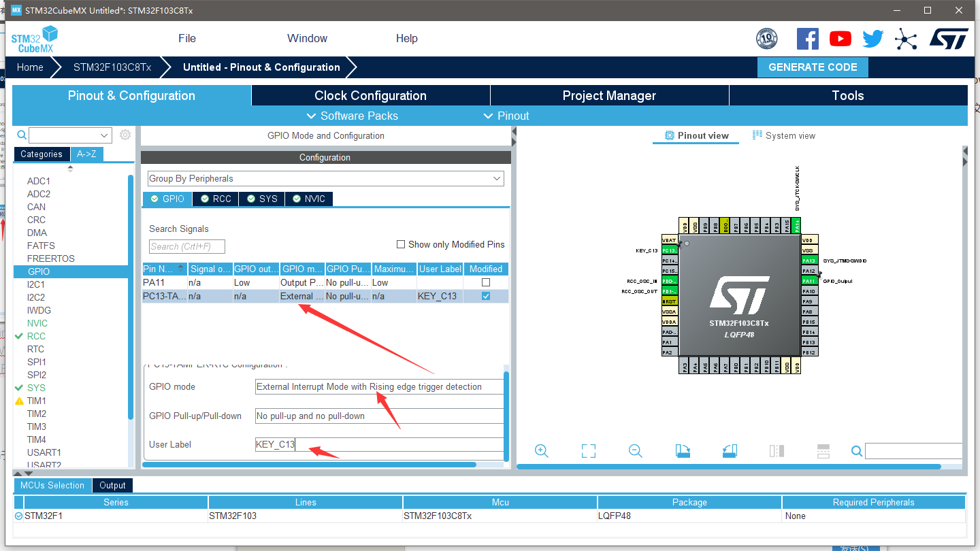Open the GPIO Pull-up/Pull-down dropdown

380,416
